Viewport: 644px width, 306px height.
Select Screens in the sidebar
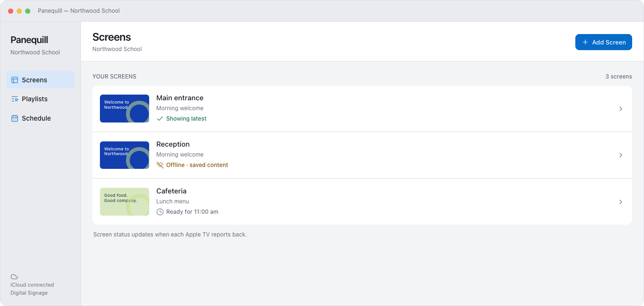[x=41, y=80]
